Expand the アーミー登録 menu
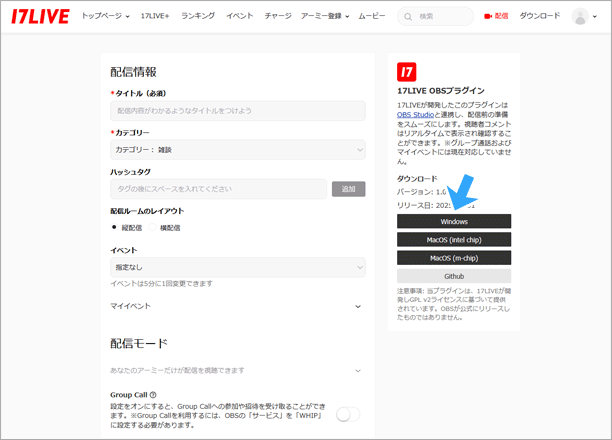 (325, 16)
